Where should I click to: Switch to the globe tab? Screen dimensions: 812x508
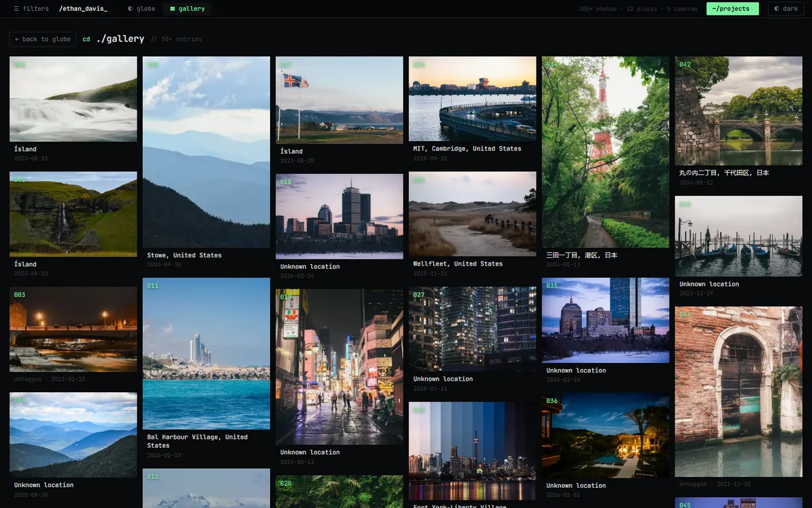click(141, 9)
